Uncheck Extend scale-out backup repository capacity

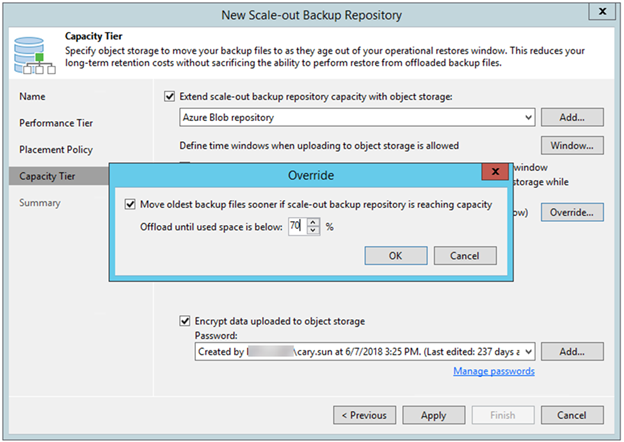coord(169,96)
